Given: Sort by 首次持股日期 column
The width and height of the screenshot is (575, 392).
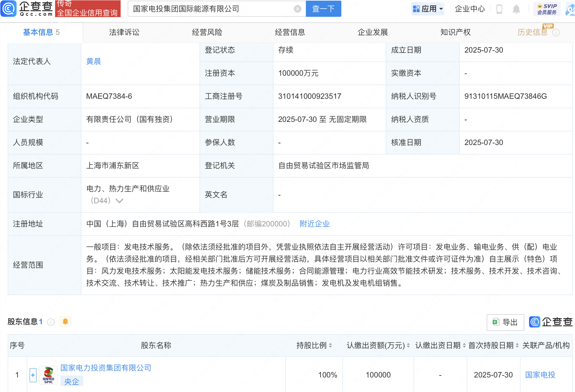Looking at the screenshot, I should (x=517, y=345).
